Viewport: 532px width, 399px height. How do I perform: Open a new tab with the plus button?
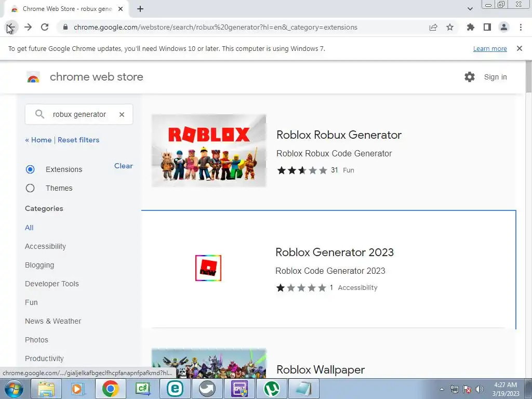click(140, 9)
